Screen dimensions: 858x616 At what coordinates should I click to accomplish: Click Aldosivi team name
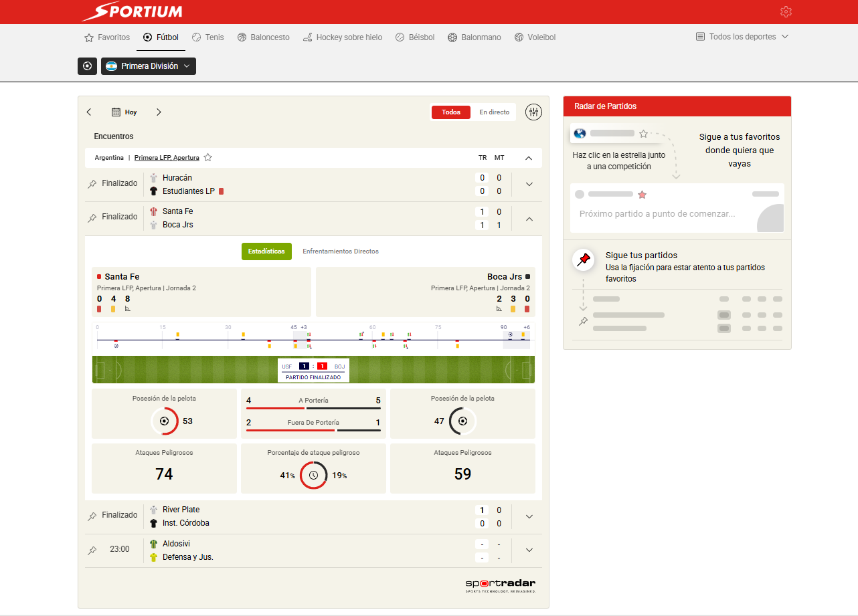[x=176, y=544]
